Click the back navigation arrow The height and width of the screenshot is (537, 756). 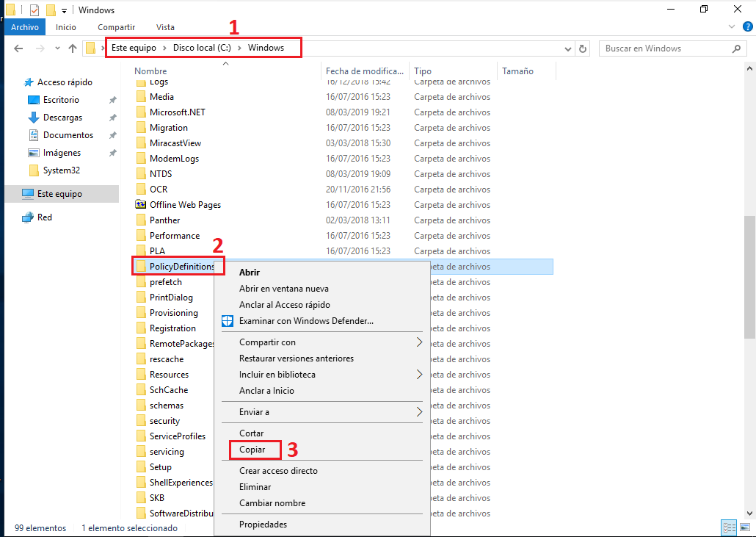(18, 48)
